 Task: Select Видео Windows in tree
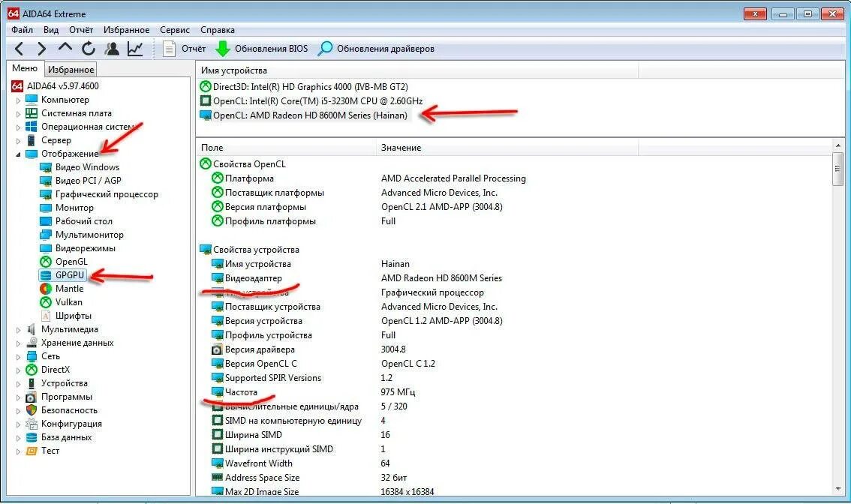80,167
